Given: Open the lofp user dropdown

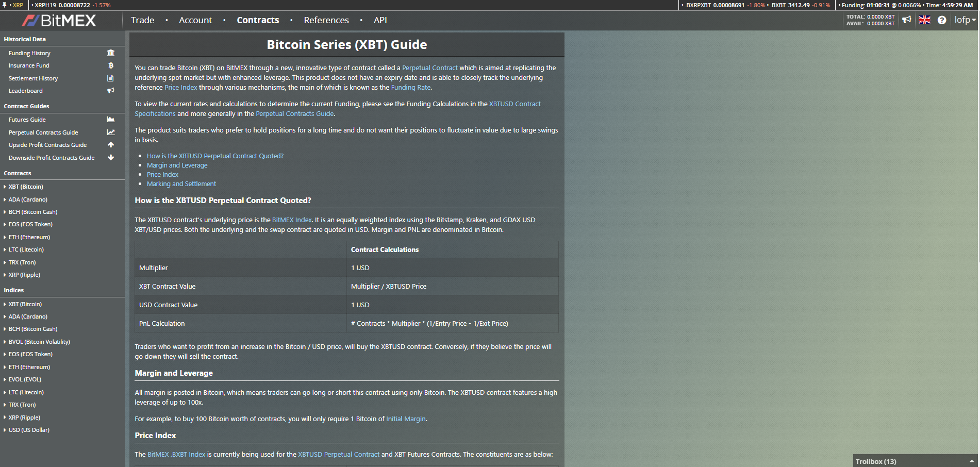Looking at the screenshot, I should tap(965, 20).
